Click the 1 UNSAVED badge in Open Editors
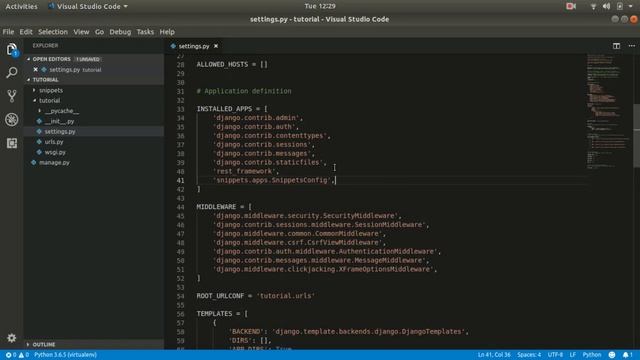 click(x=88, y=59)
